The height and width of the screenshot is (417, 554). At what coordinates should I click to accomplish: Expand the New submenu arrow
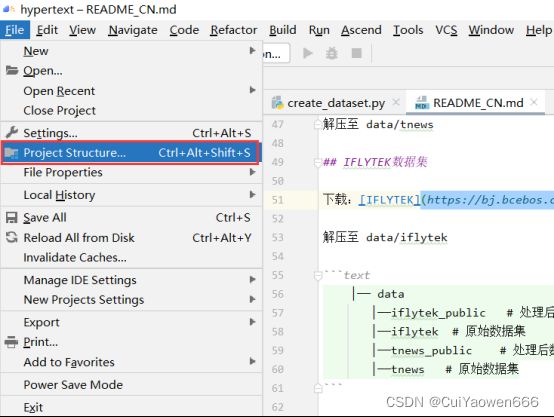(252, 51)
